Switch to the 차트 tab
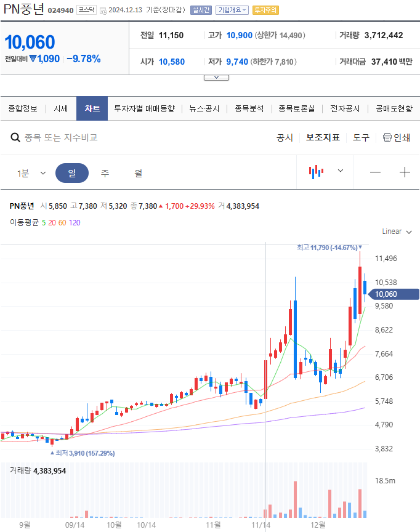Image resolution: width=420 pixels, height=532 pixels. pos(92,108)
